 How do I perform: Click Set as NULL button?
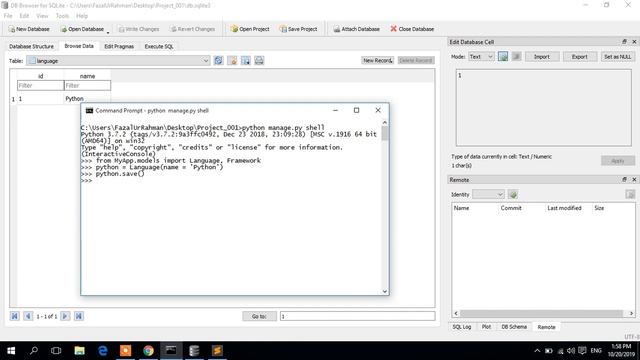click(x=617, y=57)
